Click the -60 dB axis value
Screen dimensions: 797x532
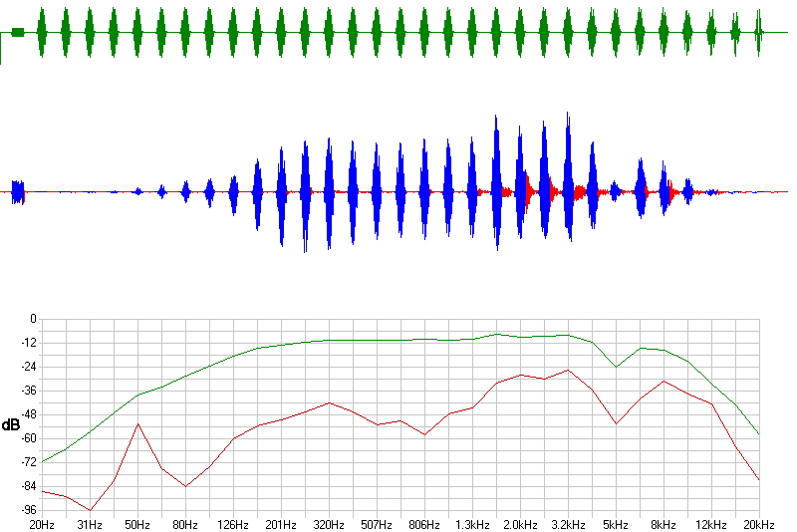(29, 438)
